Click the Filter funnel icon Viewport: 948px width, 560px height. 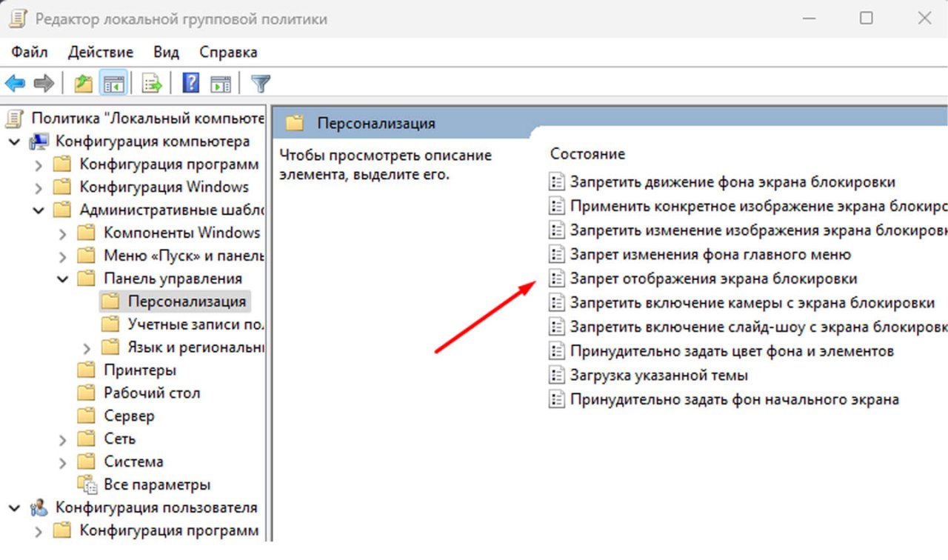(260, 83)
